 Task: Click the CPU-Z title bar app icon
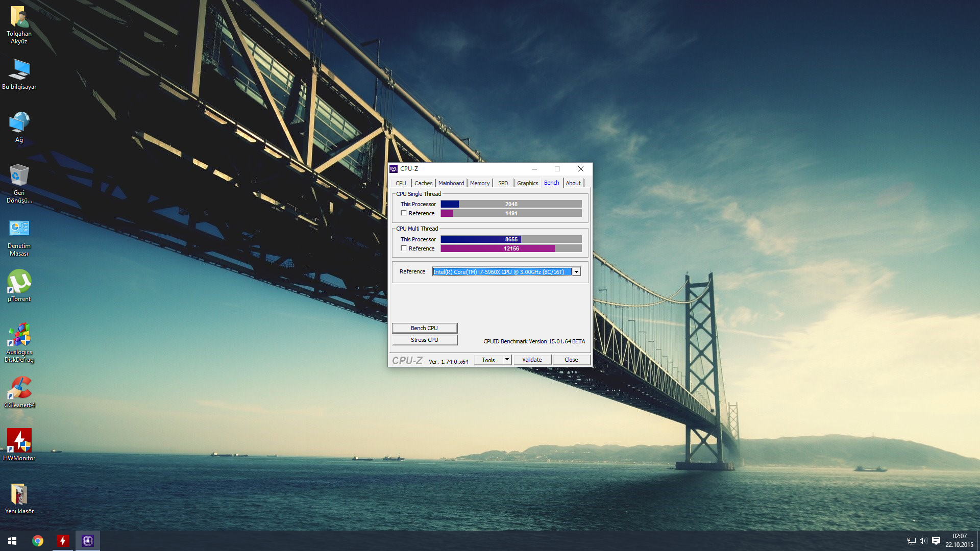[x=394, y=169]
